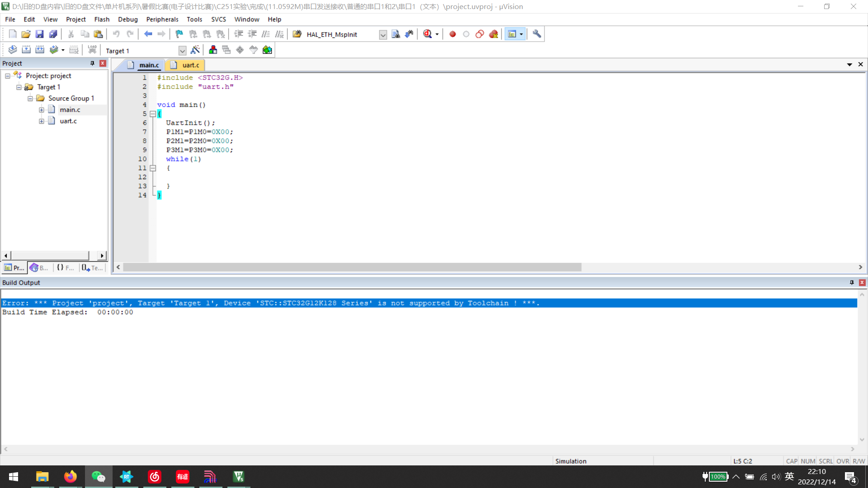This screenshot has height=488, width=868.
Task: Open the Peripherals menu
Action: (162, 19)
